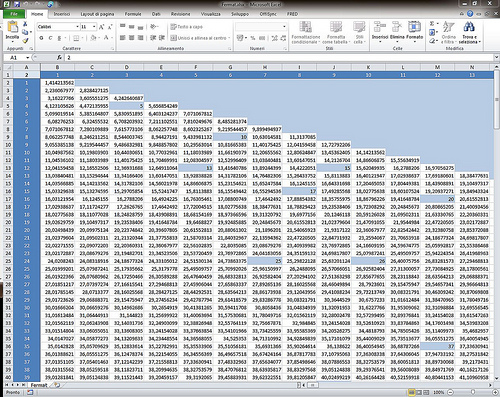Open the Layout di pagina tab
The height and width of the screenshot is (397, 500).
click(97, 14)
